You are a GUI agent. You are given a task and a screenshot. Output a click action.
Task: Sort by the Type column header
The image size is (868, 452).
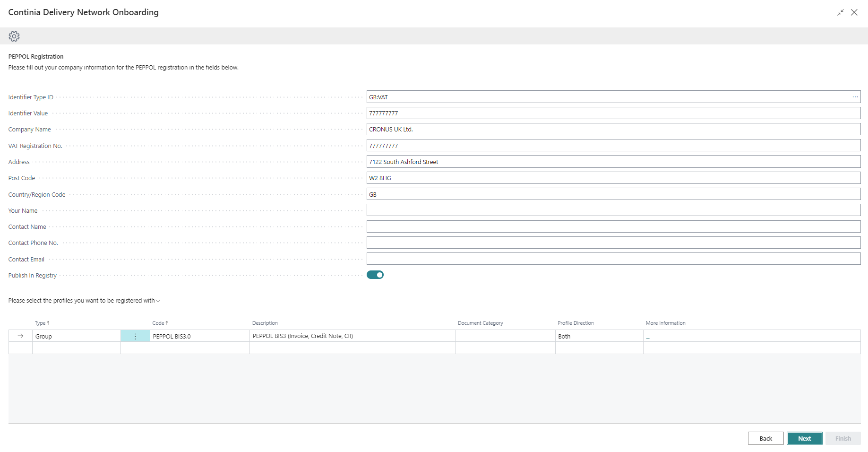point(42,323)
